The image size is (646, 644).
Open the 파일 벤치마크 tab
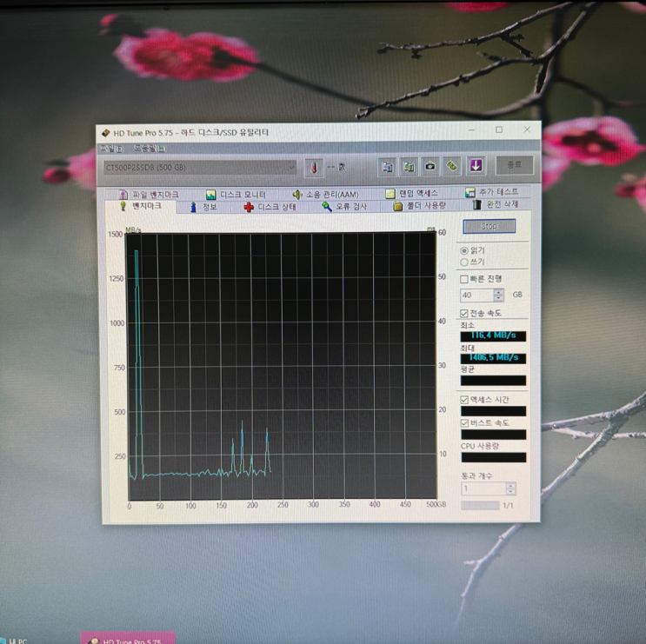pyautogui.click(x=150, y=195)
